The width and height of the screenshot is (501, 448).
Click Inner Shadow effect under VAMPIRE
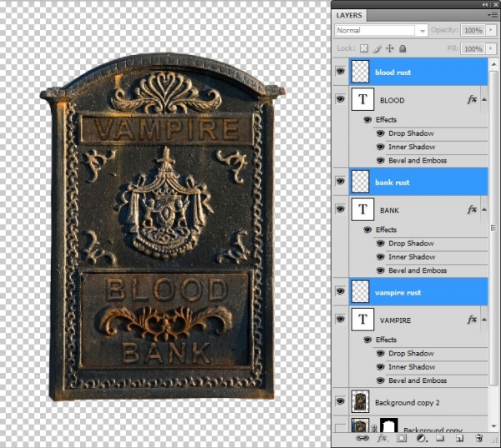point(412,367)
